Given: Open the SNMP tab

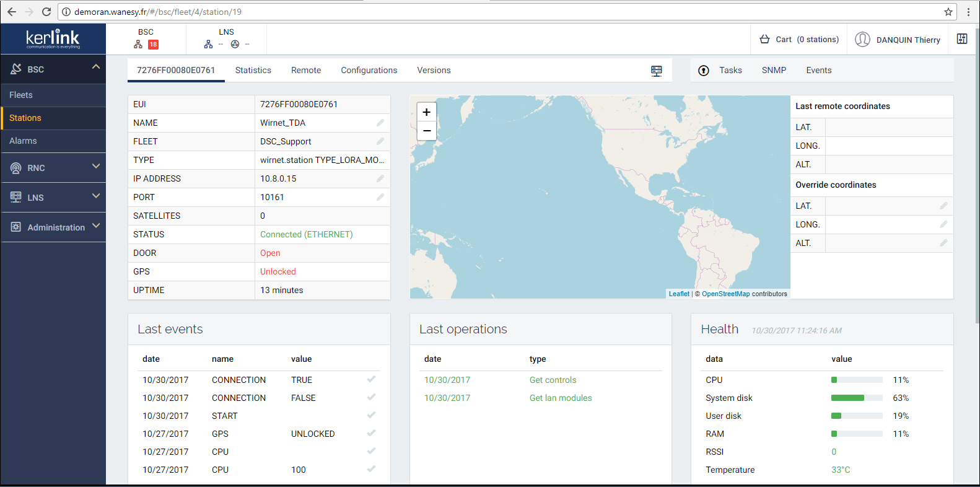Looking at the screenshot, I should pos(774,71).
